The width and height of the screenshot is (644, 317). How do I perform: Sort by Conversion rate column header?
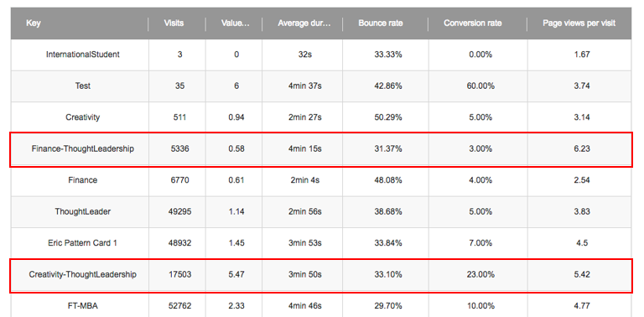(473, 23)
